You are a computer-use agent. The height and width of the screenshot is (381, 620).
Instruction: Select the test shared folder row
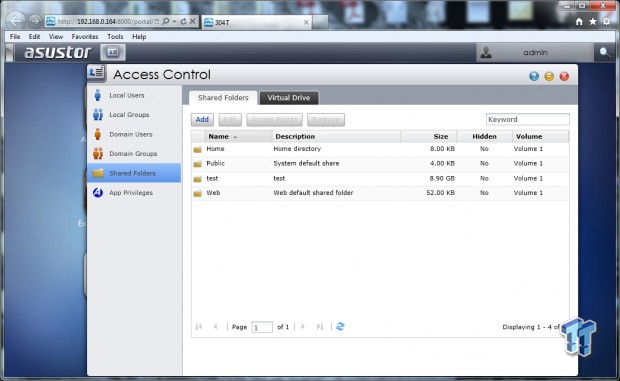pos(380,178)
